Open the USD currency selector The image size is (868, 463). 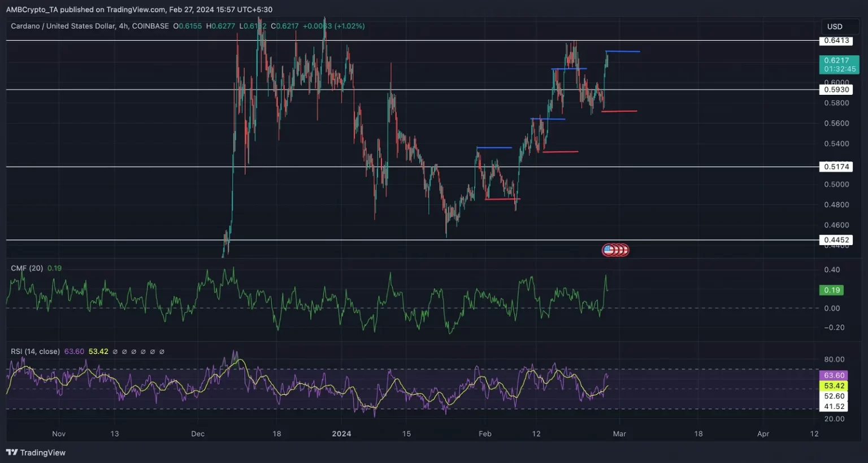coord(835,27)
